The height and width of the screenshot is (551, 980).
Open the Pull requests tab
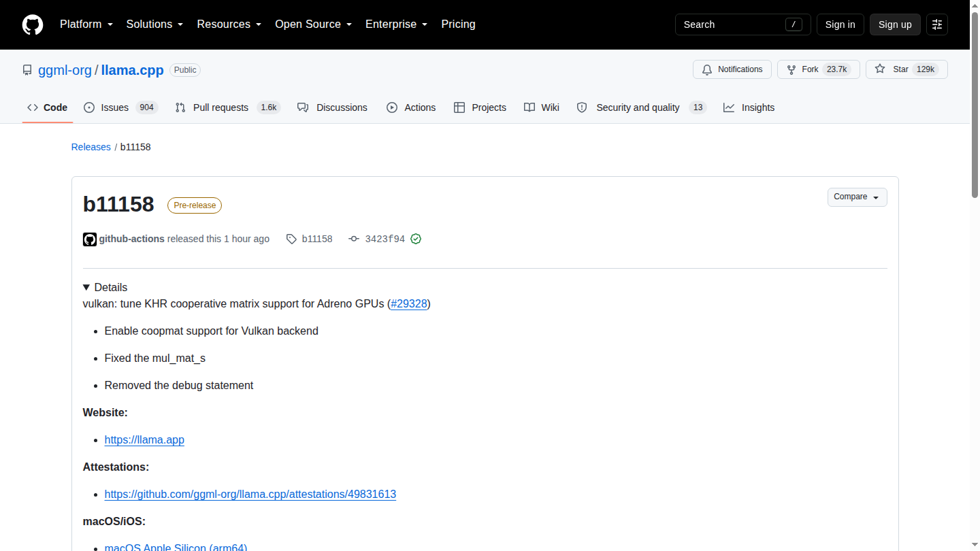tap(228, 107)
